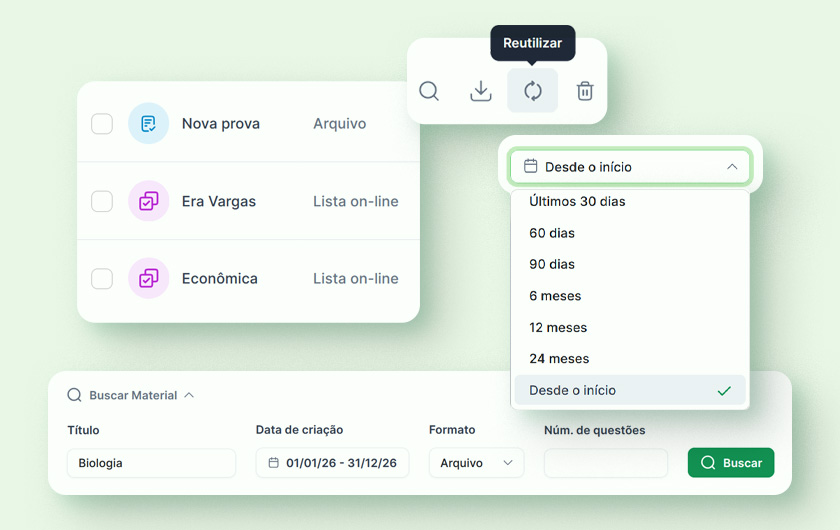Select the highlighted Desde o início option
This screenshot has width=840, height=530.
(630, 390)
